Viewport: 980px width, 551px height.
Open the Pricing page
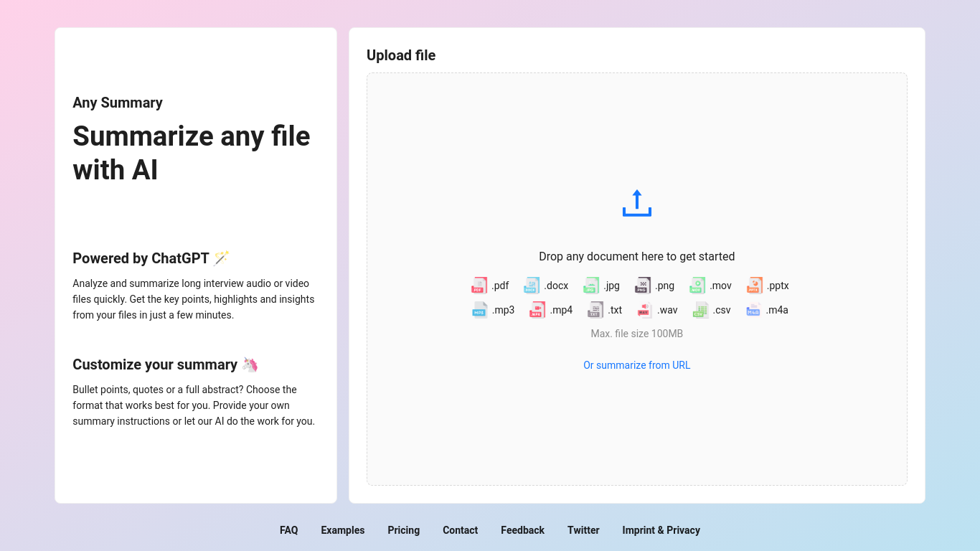(x=403, y=530)
